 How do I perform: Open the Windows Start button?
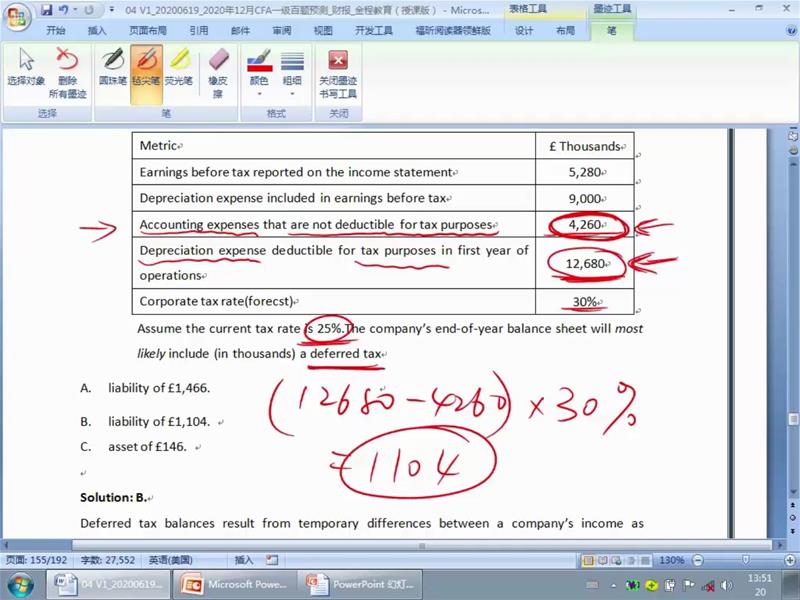coord(19,585)
